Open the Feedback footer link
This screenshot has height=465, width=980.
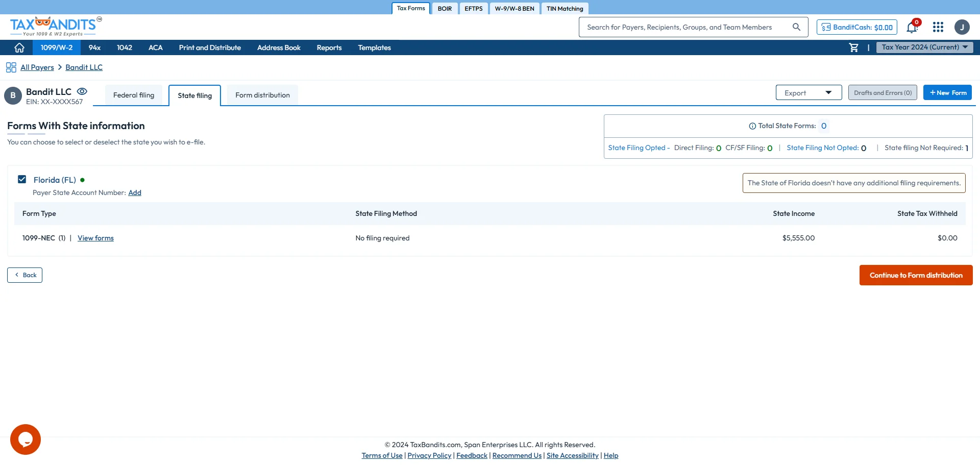[472, 455]
